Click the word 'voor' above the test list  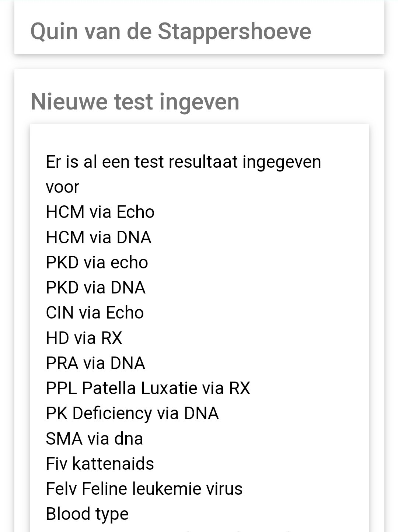point(62,187)
